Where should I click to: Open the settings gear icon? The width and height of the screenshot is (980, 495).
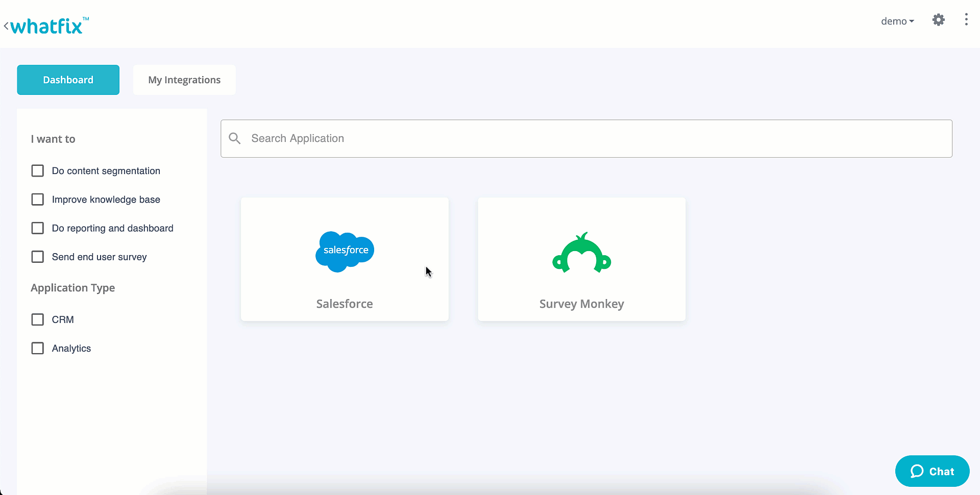click(x=938, y=20)
